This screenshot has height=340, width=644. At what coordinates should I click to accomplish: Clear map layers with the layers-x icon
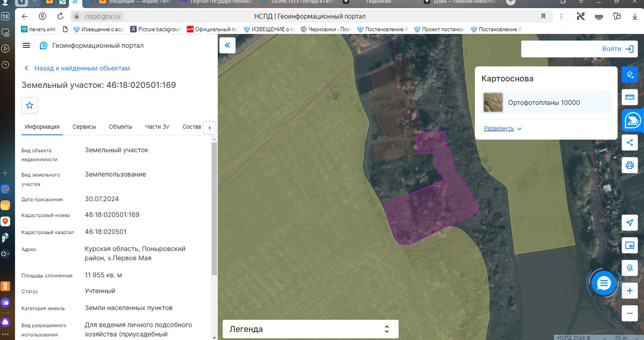click(x=630, y=75)
